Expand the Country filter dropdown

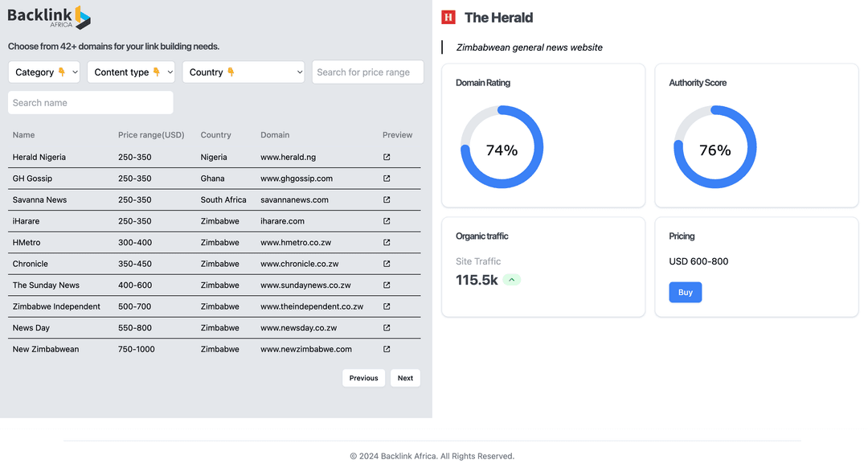pos(244,72)
